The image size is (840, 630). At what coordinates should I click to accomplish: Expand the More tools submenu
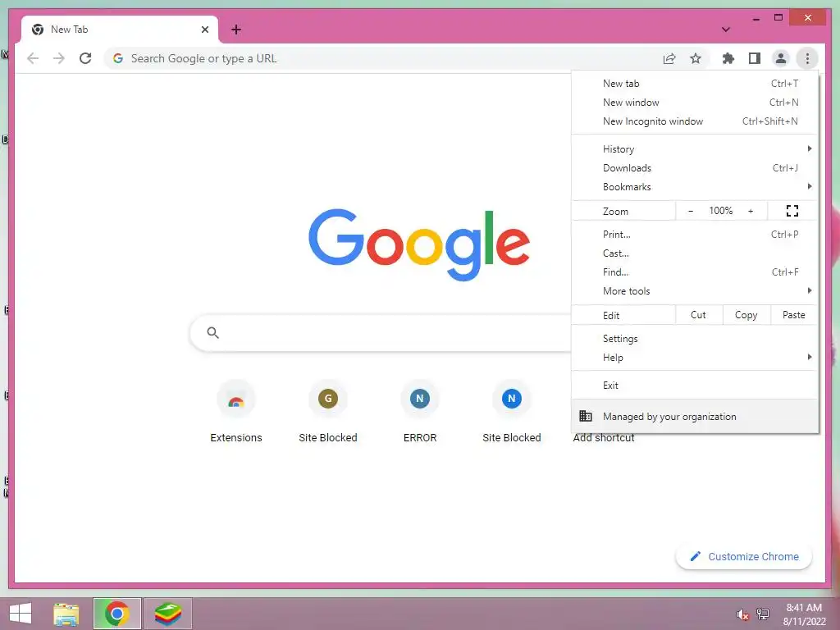coord(695,291)
